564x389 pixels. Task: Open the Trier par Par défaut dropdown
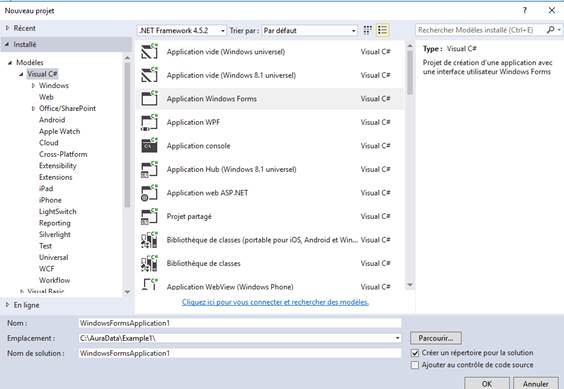tap(309, 31)
